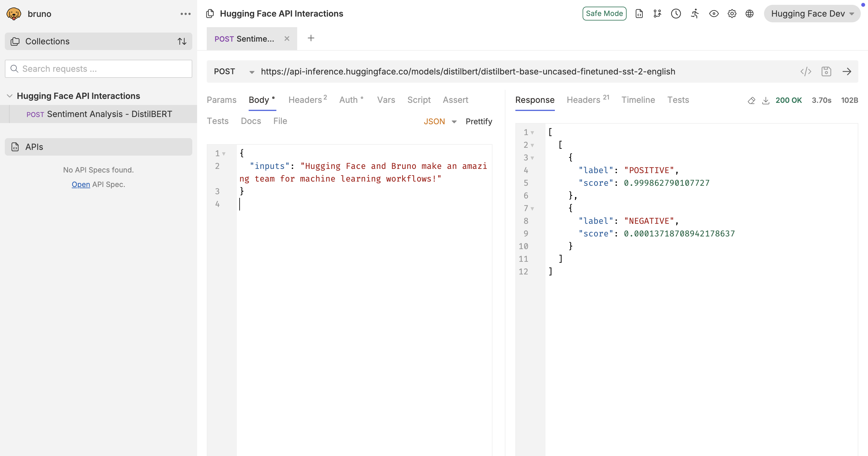The width and height of the screenshot is (868, 456).
Task: Click the eye icon in top toolbar
Action: 714,14
